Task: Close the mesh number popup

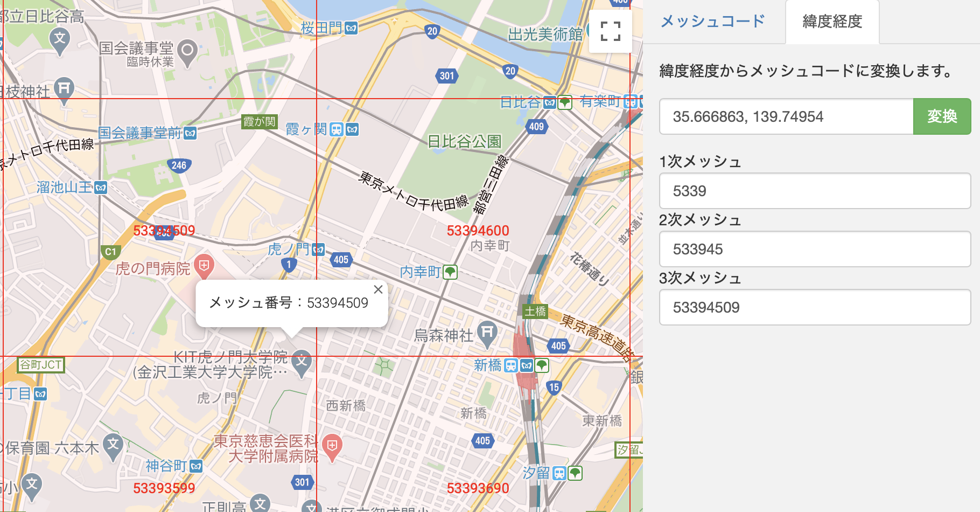Action: click(x=378, y=290)
